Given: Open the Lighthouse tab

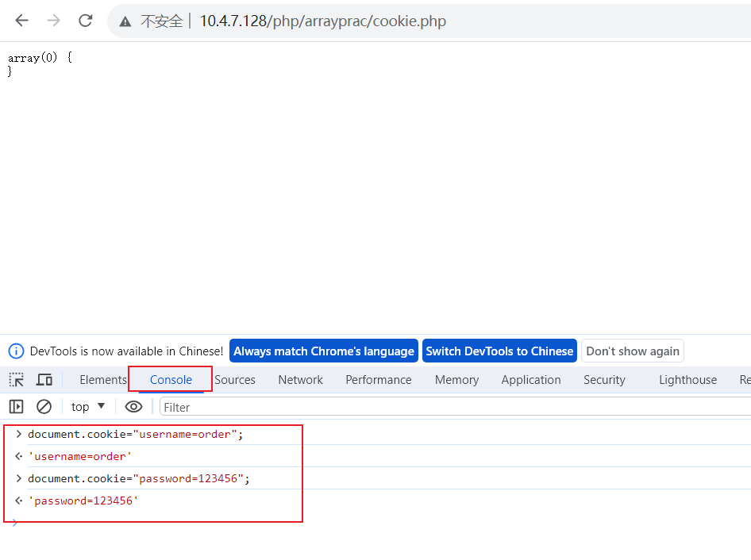Looking at the screenshot, I should (x=687, y=380).
